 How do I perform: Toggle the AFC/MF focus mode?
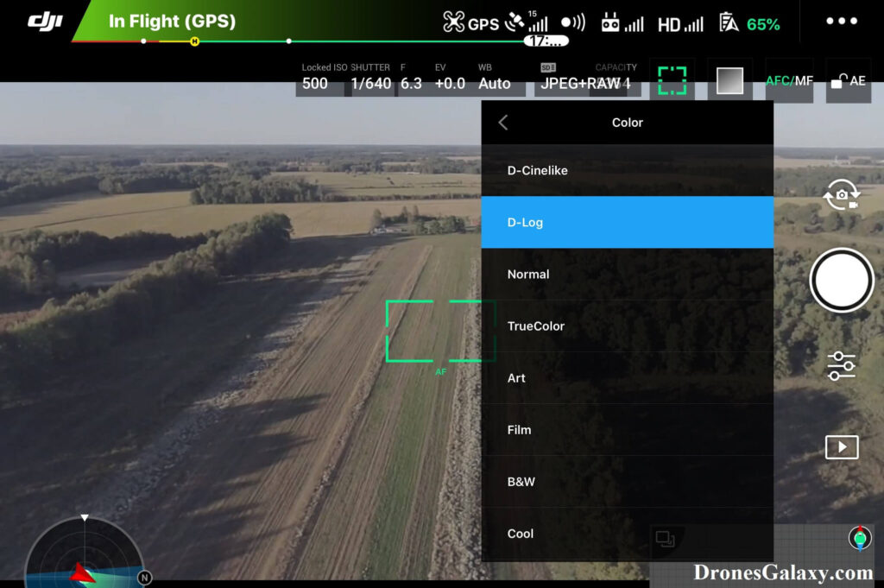(x=789, y=80)
